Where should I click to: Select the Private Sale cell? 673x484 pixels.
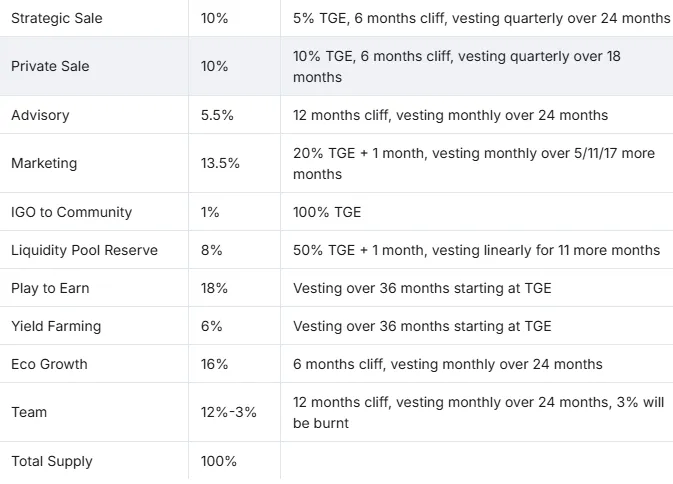click(50, 66)
